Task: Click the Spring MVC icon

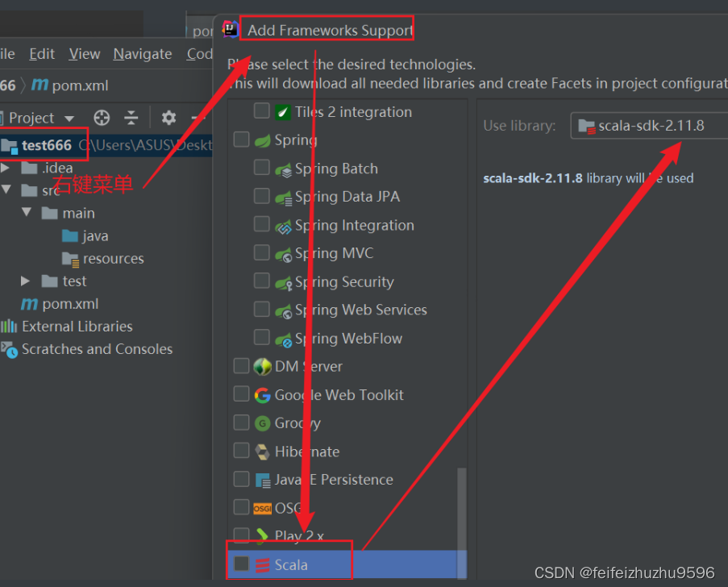Action: point(283,255)
